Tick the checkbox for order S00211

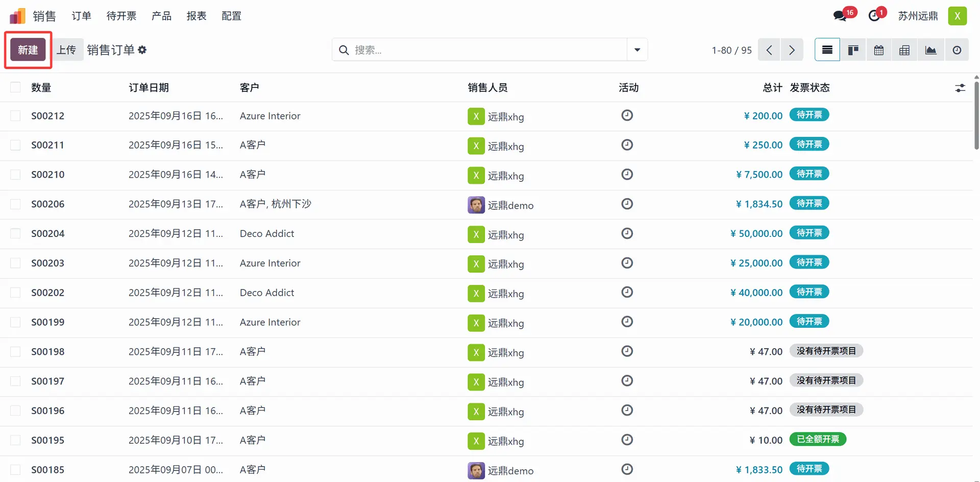point(16,145)
